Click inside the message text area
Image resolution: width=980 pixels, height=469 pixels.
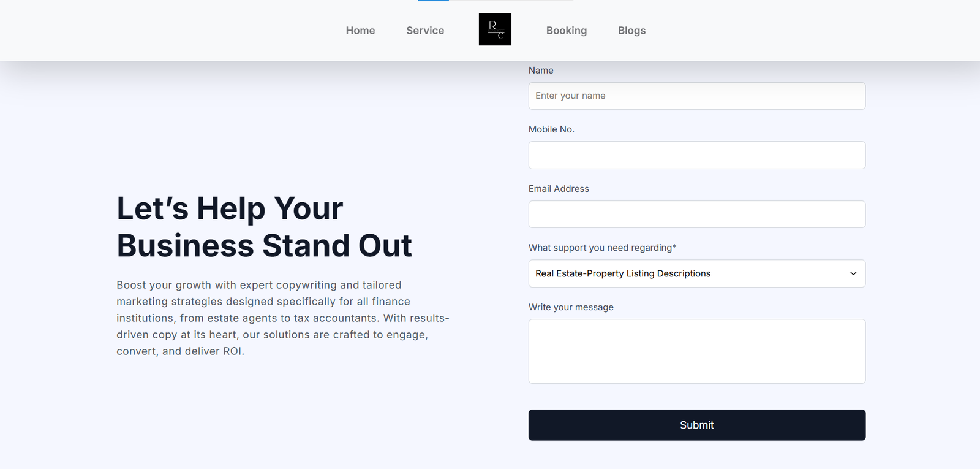696,351
